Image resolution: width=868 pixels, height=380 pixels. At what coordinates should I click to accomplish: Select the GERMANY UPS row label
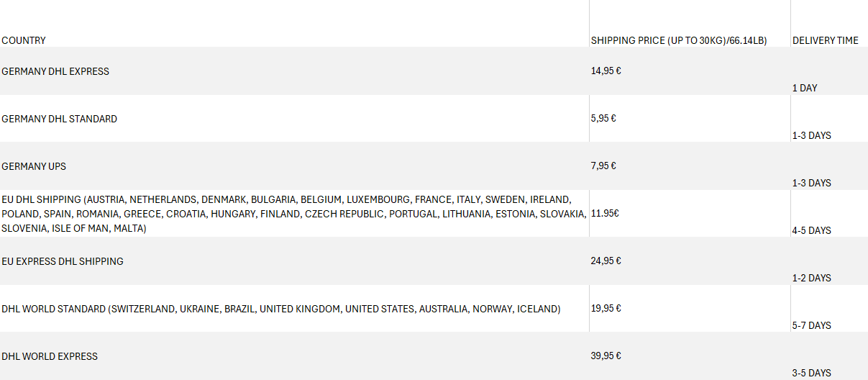pos(34,166)
